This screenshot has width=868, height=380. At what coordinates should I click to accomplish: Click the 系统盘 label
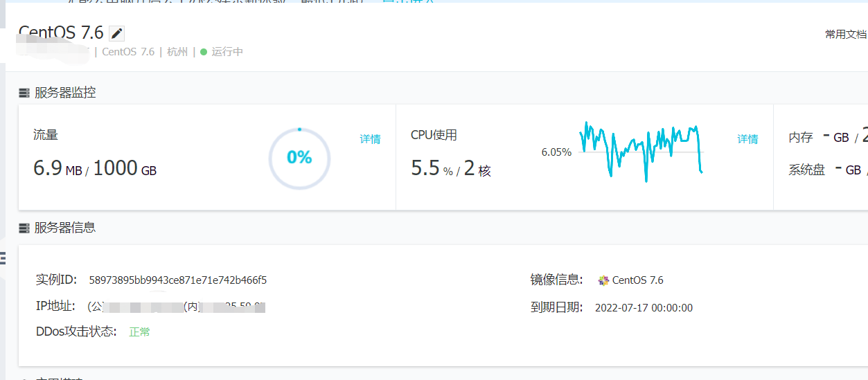(807, 170)
